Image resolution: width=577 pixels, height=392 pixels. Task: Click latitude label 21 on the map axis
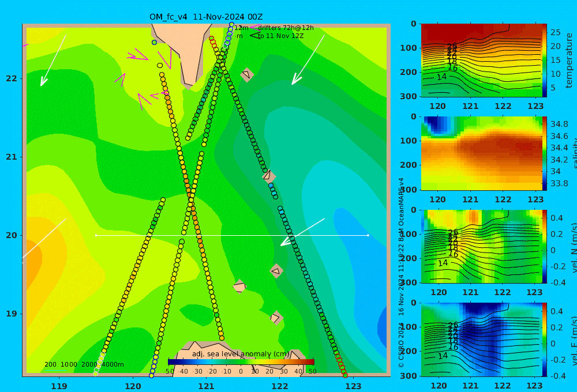click(12, 157)
